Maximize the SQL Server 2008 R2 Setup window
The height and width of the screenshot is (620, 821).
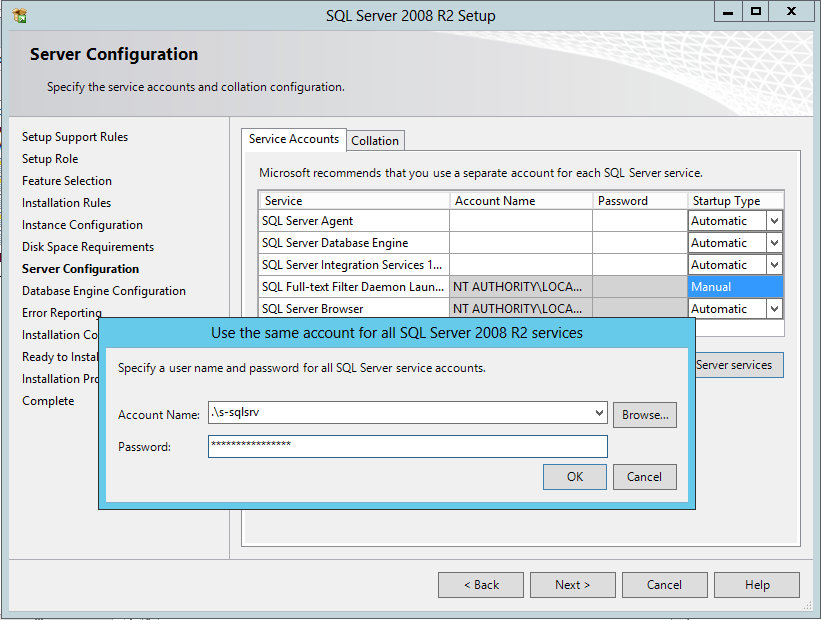click(756, 12)
